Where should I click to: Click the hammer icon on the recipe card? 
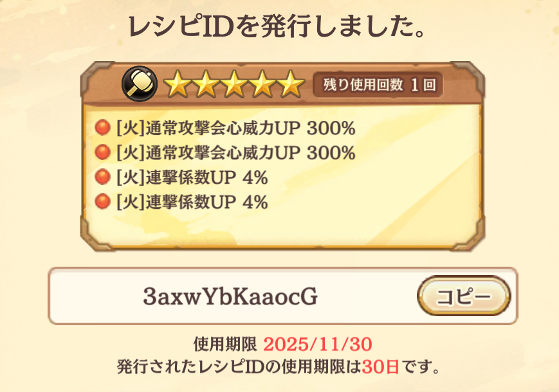[x=140, y=84]
